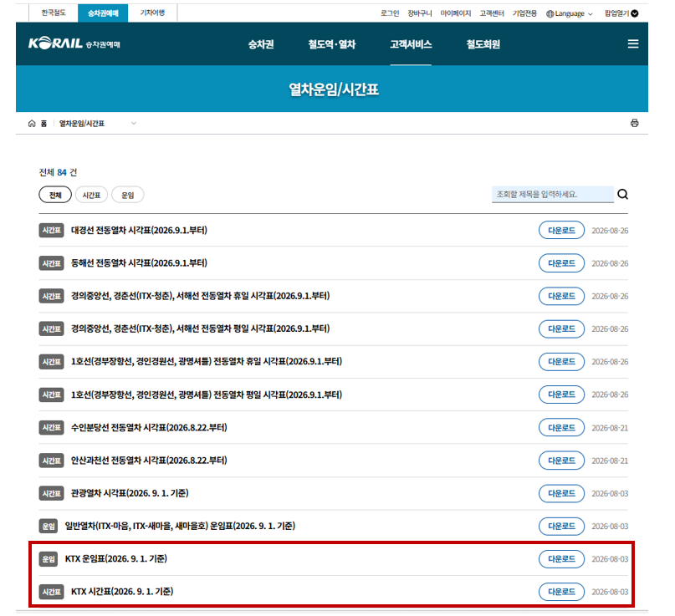Click the 로그인 link
Image resolution: width=675 pixels, height=616 pixels.
(x=390, y=13)
